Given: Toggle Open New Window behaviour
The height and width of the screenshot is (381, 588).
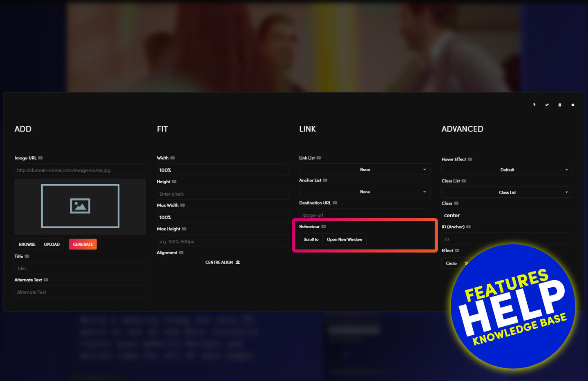Looking at the screenshot, I should (344, 239).
